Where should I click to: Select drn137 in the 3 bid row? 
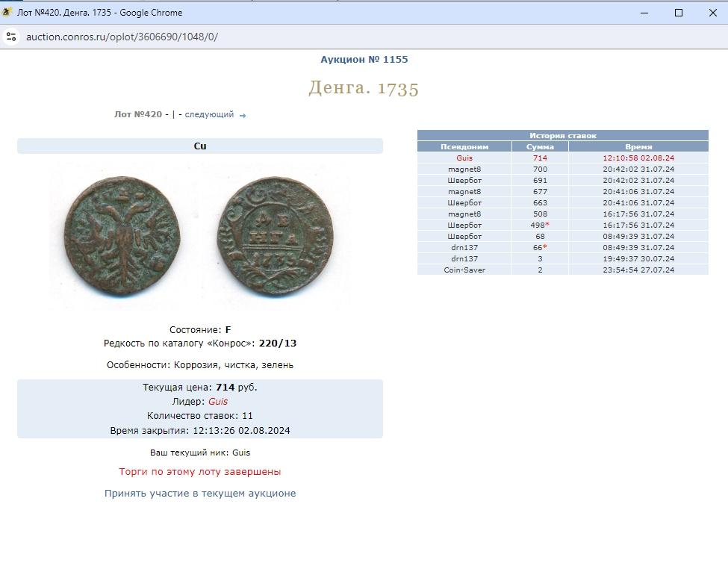pyautogui.click(x=464, y=258)
